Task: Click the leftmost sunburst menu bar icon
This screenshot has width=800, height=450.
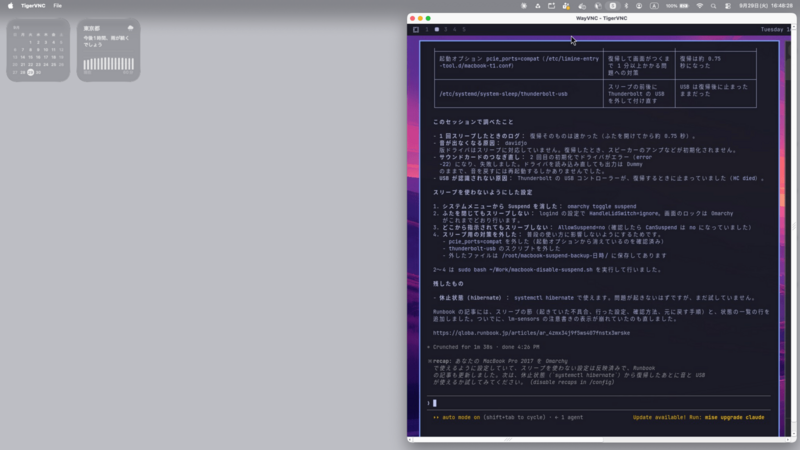Action: [x=524, y=6]
